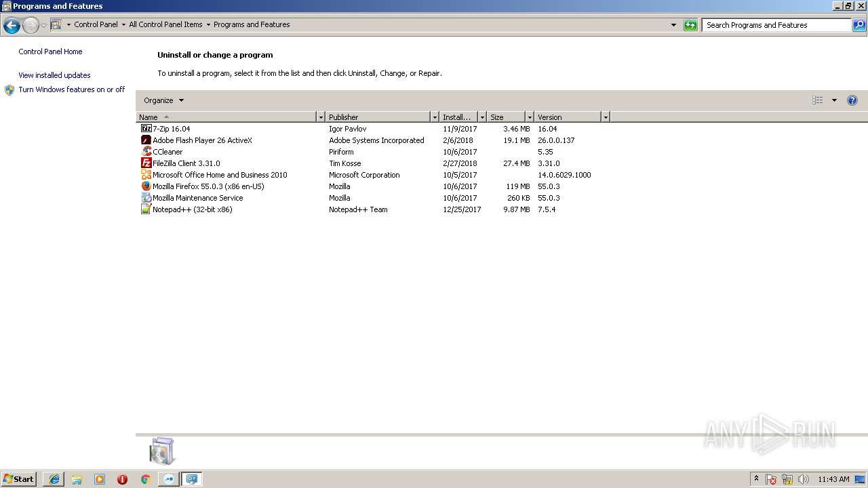Select Adobe Flash Player 26 ActiveX icon
This screenshot has height=488, width=868.
click(x=146, y=140)
